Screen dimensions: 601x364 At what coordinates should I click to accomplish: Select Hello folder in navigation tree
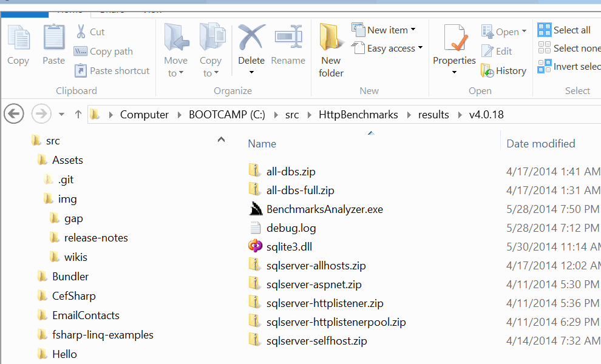click(64, 354)
